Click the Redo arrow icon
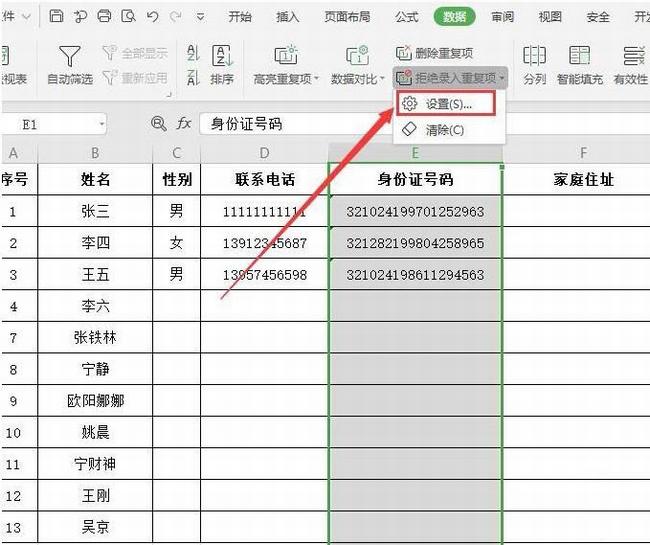 (176, 17)
